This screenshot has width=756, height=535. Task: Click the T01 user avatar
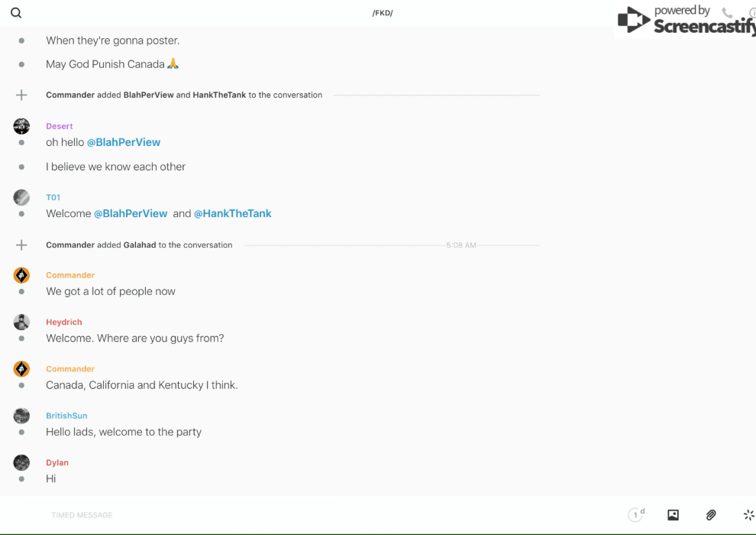point(21,197)
